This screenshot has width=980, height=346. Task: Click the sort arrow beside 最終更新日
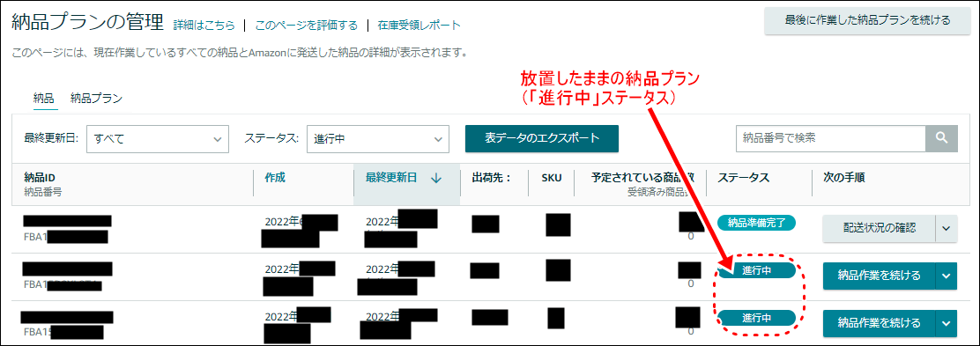tap(436, 178)
